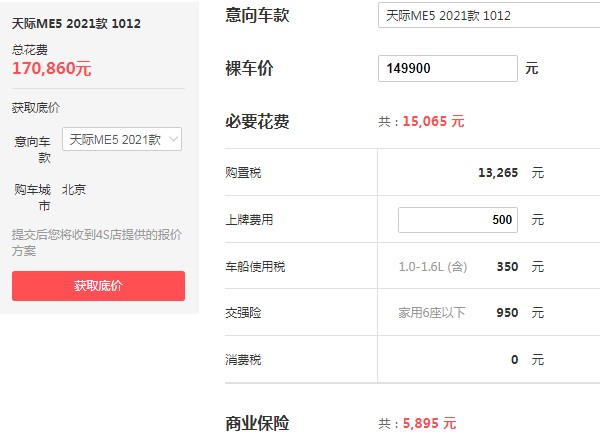Screen dimensions: 600x438
Task: Click the 提交后您将收到4S店提供的报价方案 note
Action: pos(97,243)
